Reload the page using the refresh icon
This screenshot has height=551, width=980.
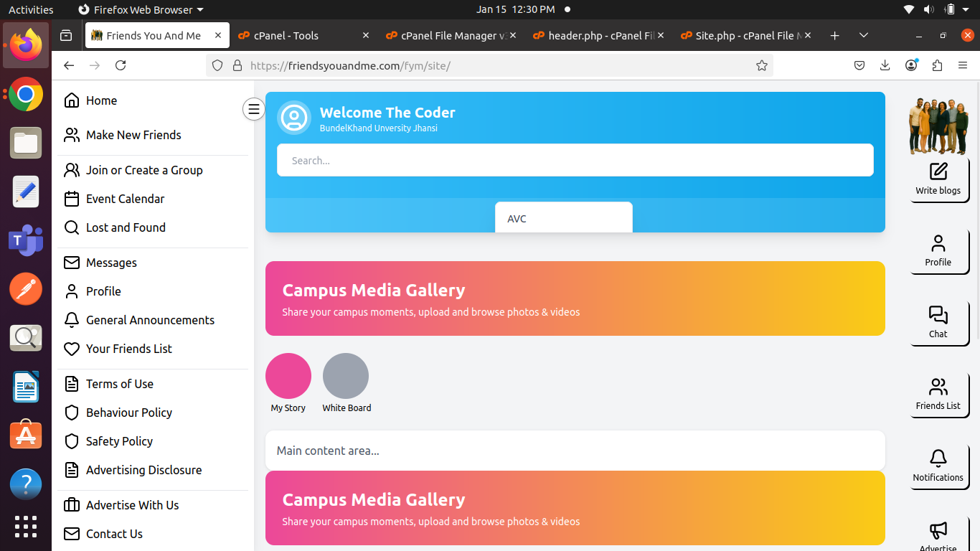121,65
